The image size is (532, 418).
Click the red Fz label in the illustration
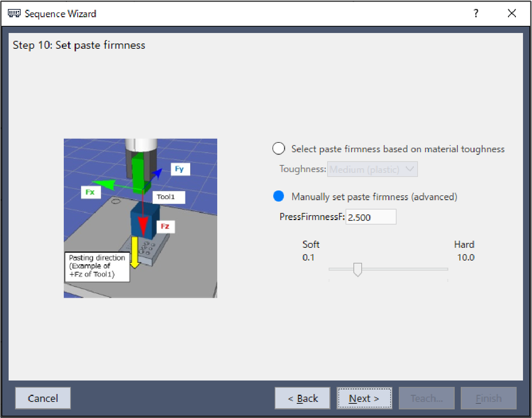tap(165, 226)
